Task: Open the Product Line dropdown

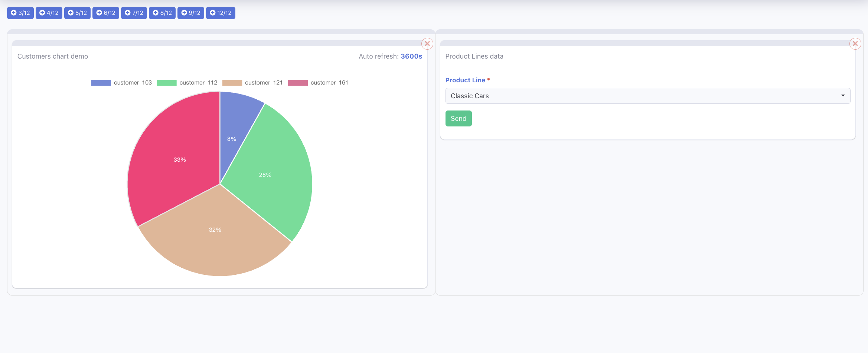Action: 648,96
